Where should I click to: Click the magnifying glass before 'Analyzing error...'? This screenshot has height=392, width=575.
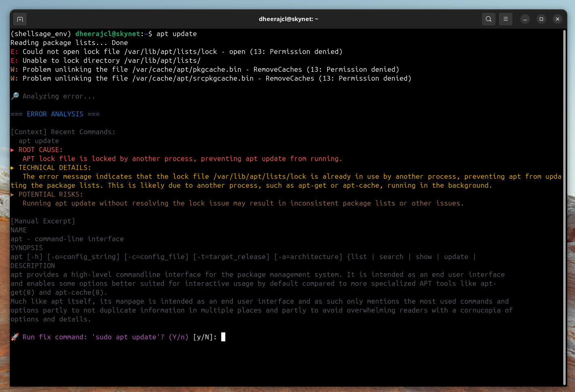pos(15,96)
